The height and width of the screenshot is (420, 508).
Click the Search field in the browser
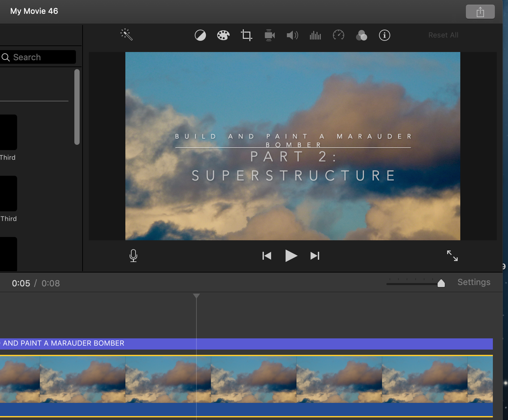[x=39, y=57]
